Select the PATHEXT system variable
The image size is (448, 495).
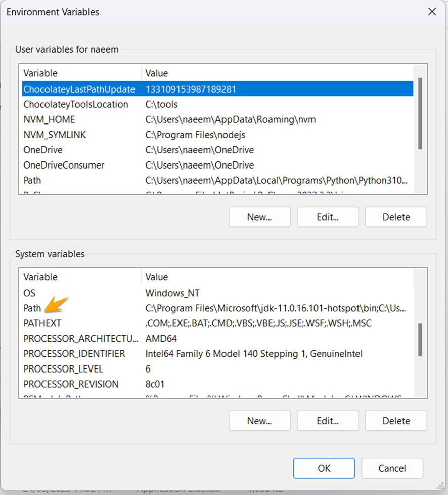click(x=44, y=323)
